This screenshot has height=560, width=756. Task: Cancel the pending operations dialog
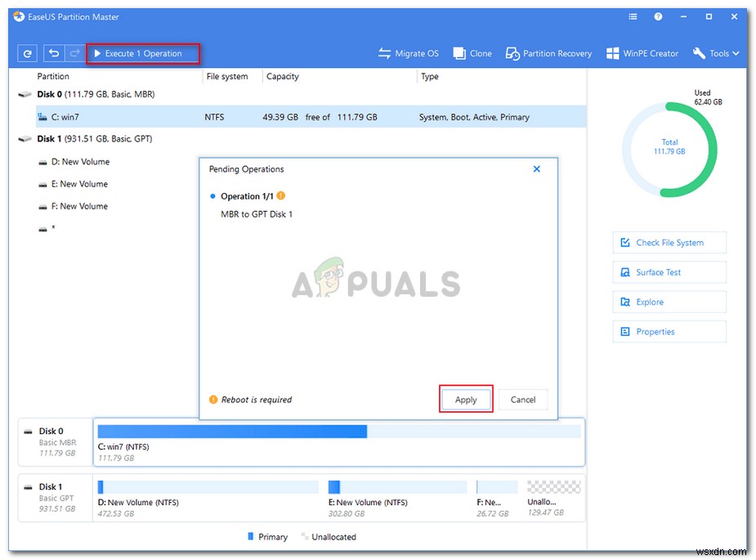click(x=523, y=400)
